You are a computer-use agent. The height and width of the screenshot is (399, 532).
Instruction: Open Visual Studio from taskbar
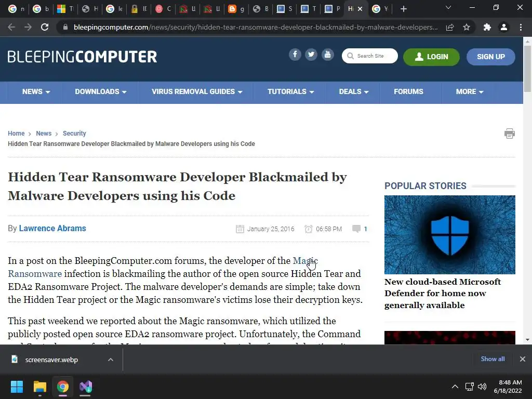(x=86, y=387)
